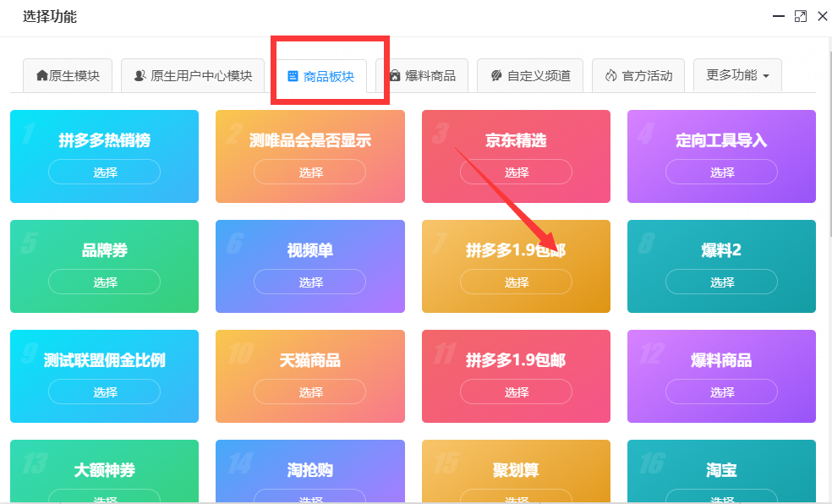Image resolution: width=832 pixels, height=504 pixels.
Task: Click the user icon on 原生用户中心模块 tab
Action: coord(140,76)
